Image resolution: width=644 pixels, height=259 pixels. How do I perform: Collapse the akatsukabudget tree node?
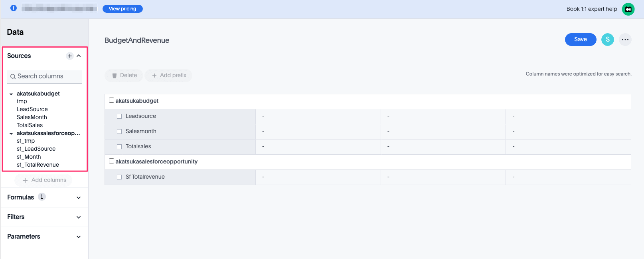click(x=11, y=94)
